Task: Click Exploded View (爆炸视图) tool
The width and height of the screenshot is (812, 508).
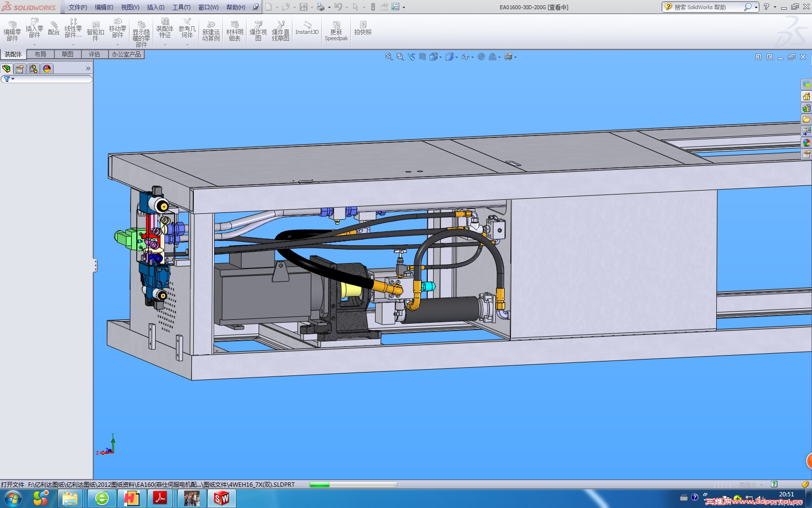Action: [258, 31]
